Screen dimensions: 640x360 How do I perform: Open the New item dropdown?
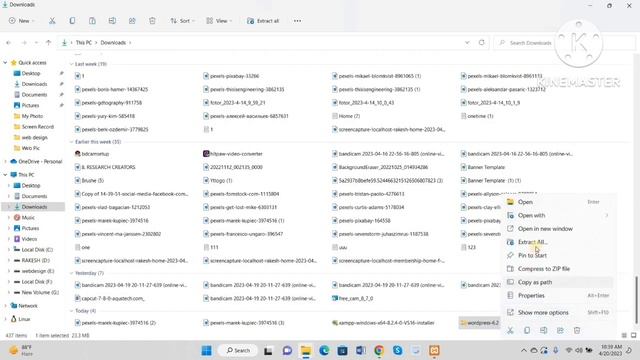22,21
